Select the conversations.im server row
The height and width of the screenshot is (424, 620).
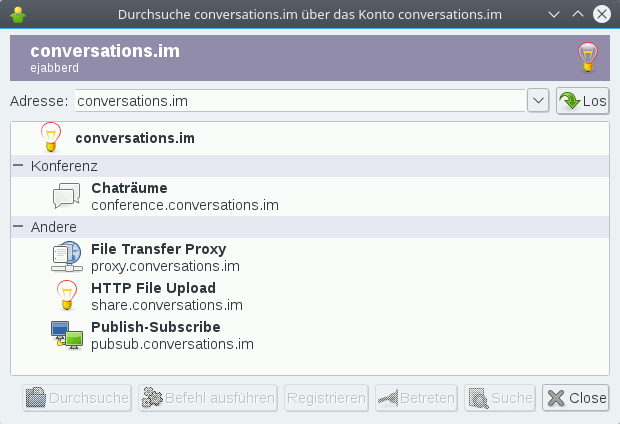click(310, 138)
